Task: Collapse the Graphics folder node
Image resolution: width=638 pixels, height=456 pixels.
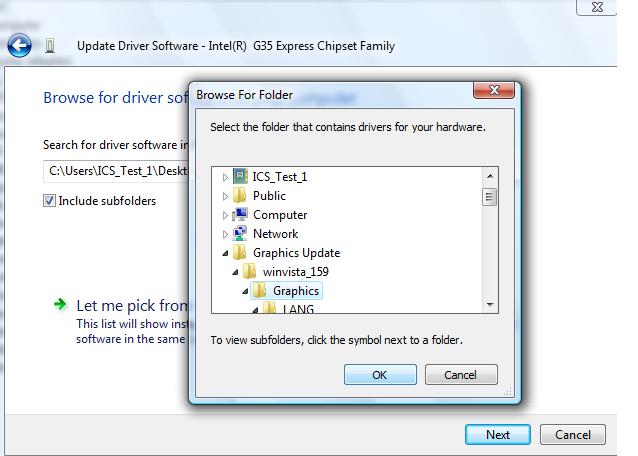Action: click(245, 291)
